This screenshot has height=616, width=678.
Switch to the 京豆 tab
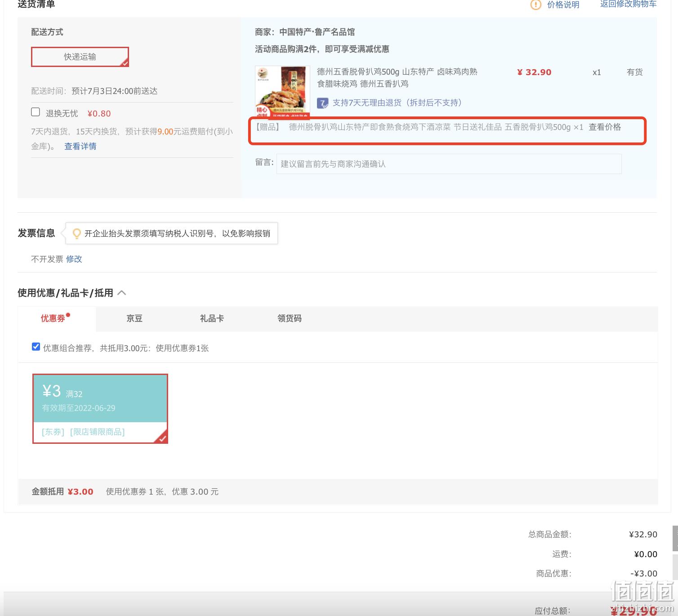click(134, 319)
